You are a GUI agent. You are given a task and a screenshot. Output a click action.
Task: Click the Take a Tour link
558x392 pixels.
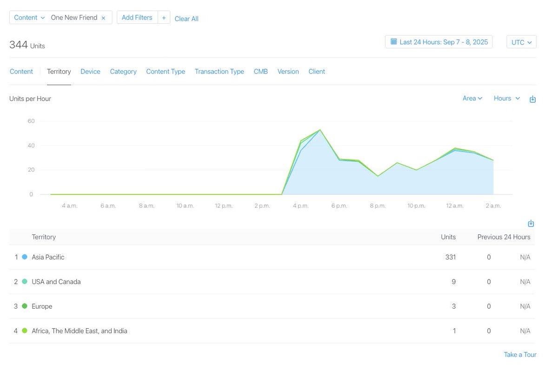click(x=520, y=355)
